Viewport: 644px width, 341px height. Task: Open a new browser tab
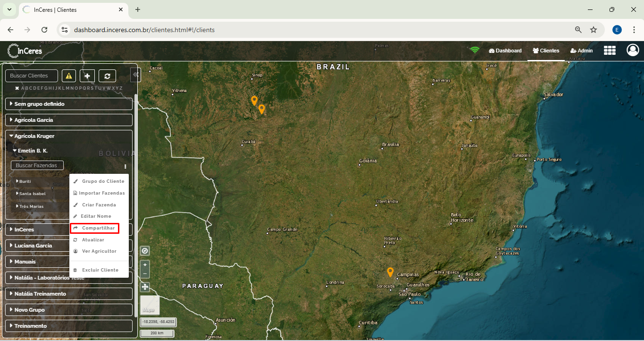(138, 9)
